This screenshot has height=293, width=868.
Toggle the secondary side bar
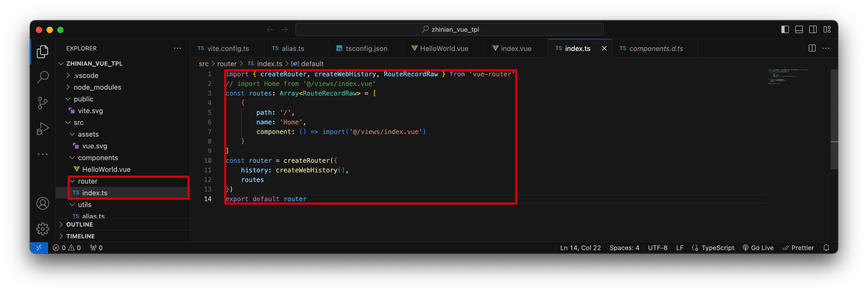tap(813, 30)
